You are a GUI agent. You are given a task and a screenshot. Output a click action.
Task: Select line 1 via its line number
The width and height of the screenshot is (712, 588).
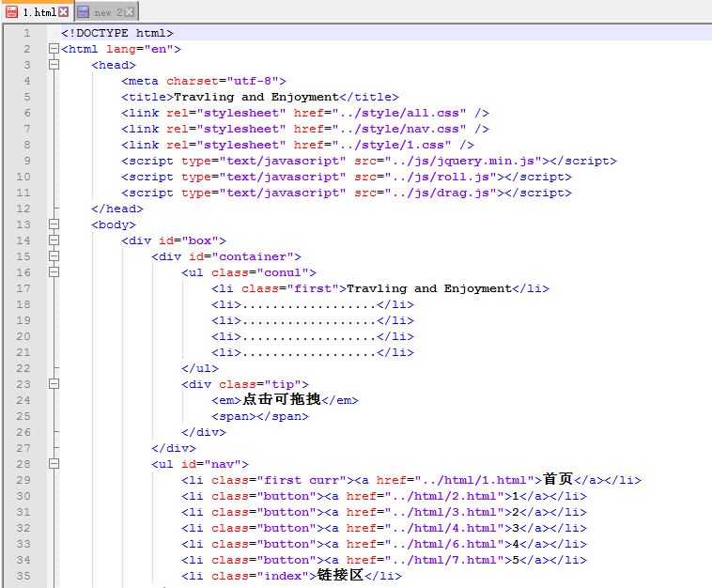pyautogui.click(x=27, y=33)
